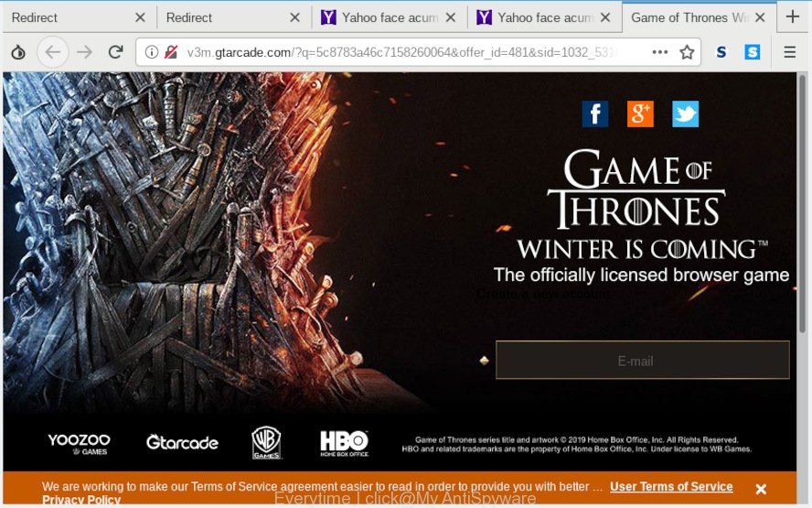Sign in with Google Plus icon
Viewport: 812px width, 508px height.
click(x=640, y=114)
